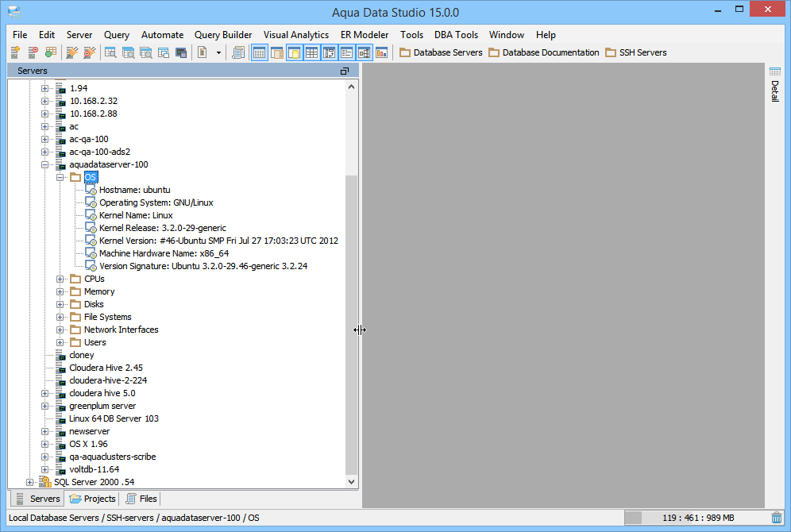Screen dimensions: 791x532
Task: Select the Hostname: ubuntu entry
Action: 135,190
